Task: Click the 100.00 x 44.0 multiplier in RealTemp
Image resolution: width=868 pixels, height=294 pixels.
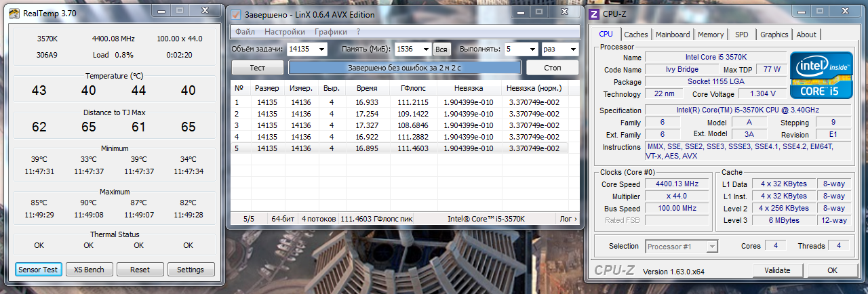Action: click(x=180, y=39)
